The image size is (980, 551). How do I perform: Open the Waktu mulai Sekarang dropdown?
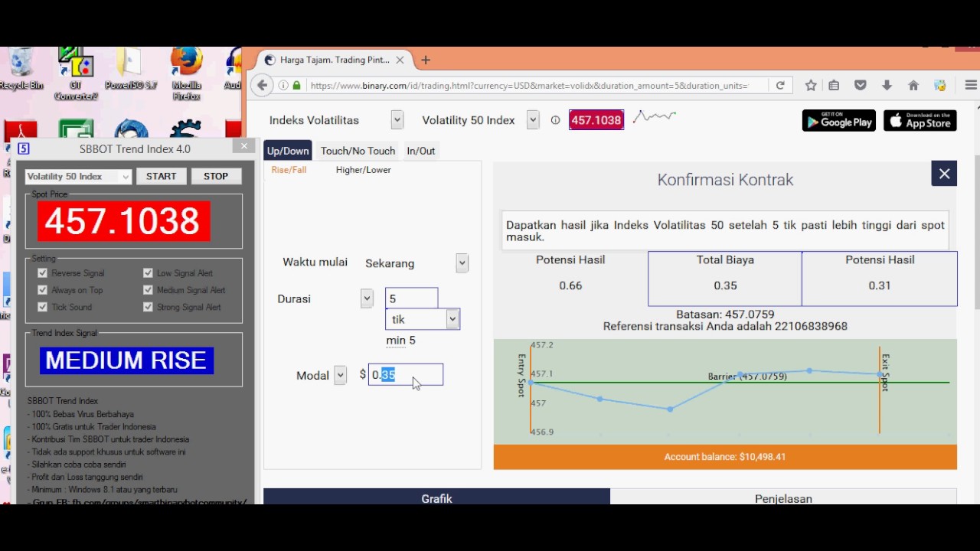click(x=462, y=262)
